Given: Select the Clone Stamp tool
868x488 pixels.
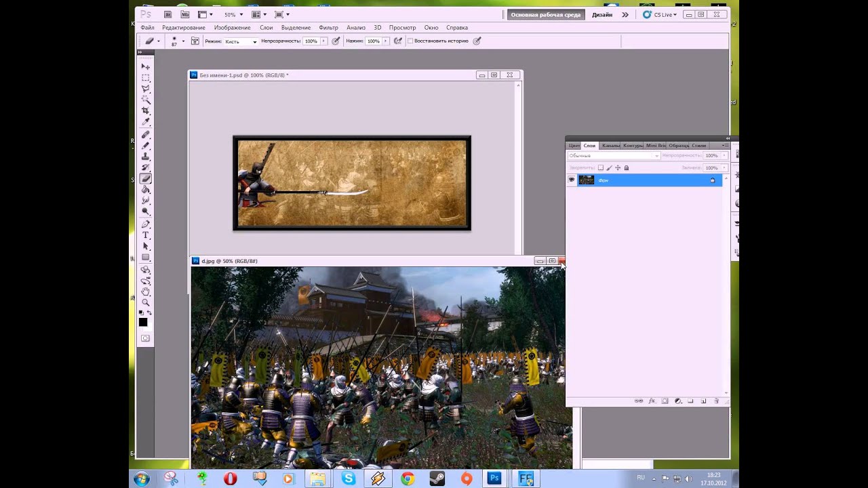Looking at the screenshot, I should 145,157.
